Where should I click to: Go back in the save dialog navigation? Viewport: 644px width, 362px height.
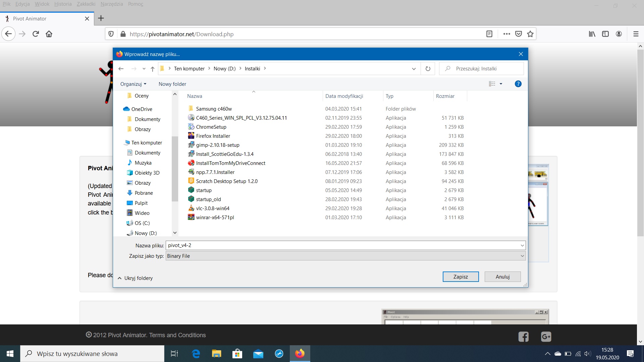coord(121,69)
